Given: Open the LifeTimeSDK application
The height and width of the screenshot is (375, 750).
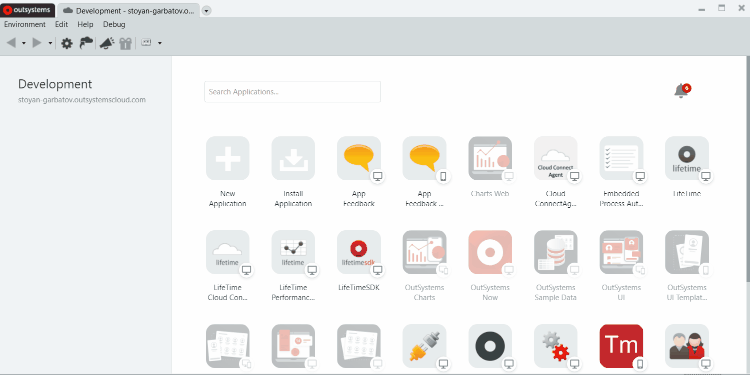Looking at the screenshot, I should click(359, 252).
